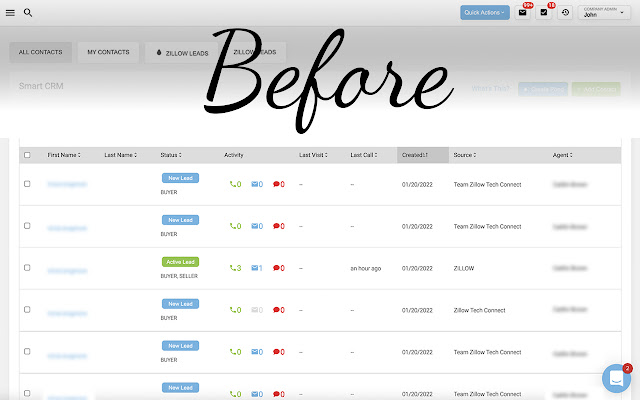Click the email icon in the second lead row
This screenshot has width=640, height=400.
(257, 226)
